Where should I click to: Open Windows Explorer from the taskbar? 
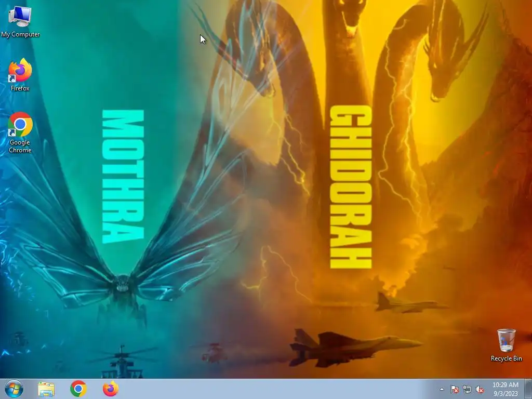pos(46,389)
